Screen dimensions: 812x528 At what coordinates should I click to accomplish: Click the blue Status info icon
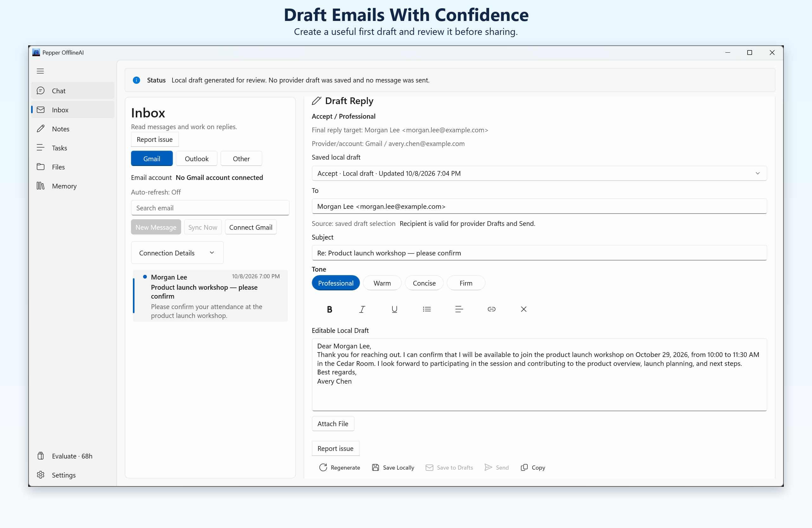tap(136, 80)
